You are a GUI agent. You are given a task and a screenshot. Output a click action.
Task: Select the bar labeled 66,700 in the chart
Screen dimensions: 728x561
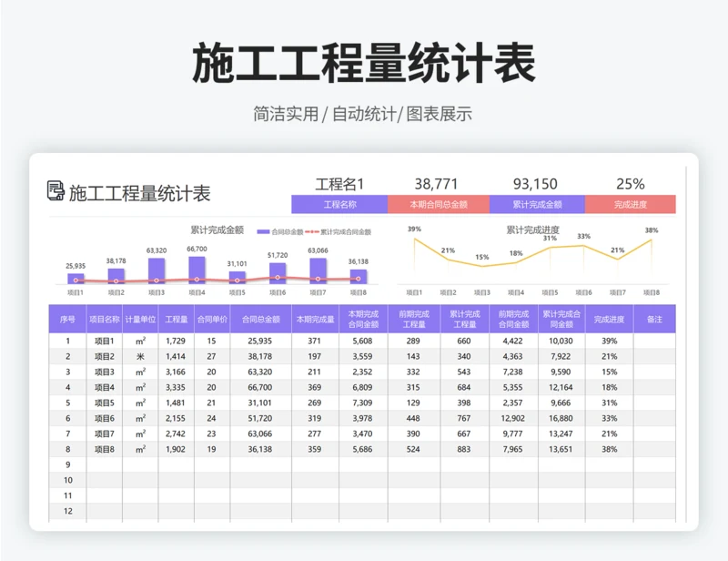point(197,270)
